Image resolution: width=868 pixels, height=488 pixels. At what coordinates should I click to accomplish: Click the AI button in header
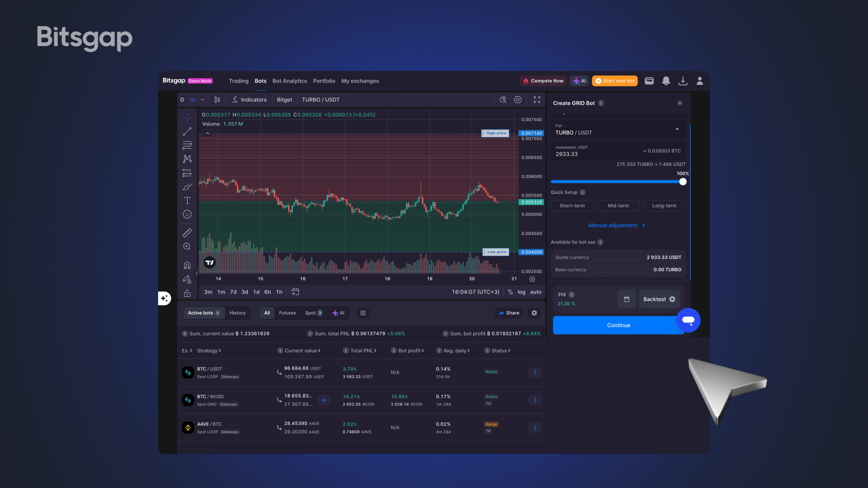[579, 81]
